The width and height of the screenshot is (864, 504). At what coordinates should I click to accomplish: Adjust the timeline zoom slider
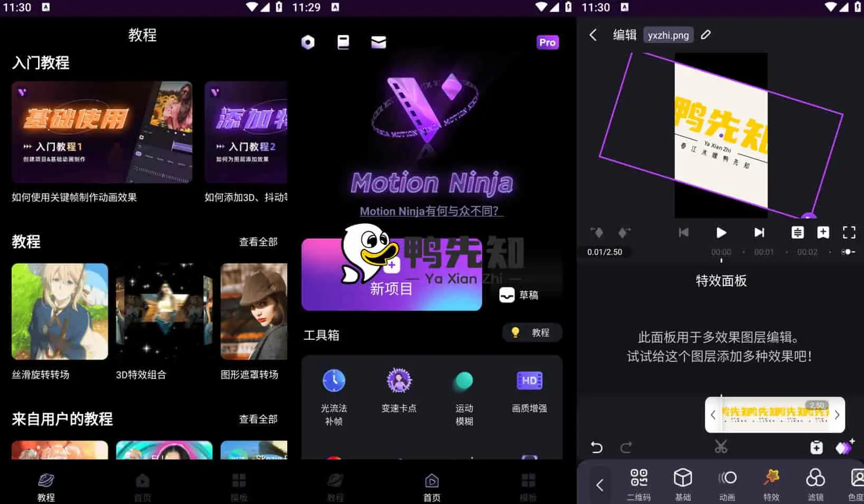[x=848, y=252]
